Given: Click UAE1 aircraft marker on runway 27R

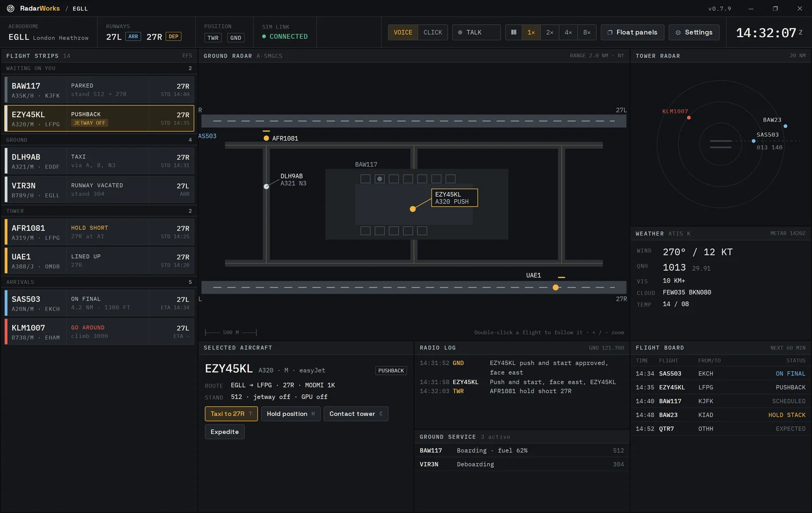Looking at the screenshot, I should click(x=556, y=288).
